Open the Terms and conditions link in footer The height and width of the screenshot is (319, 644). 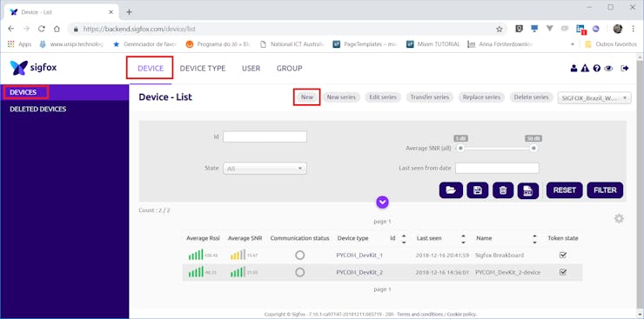419,315
